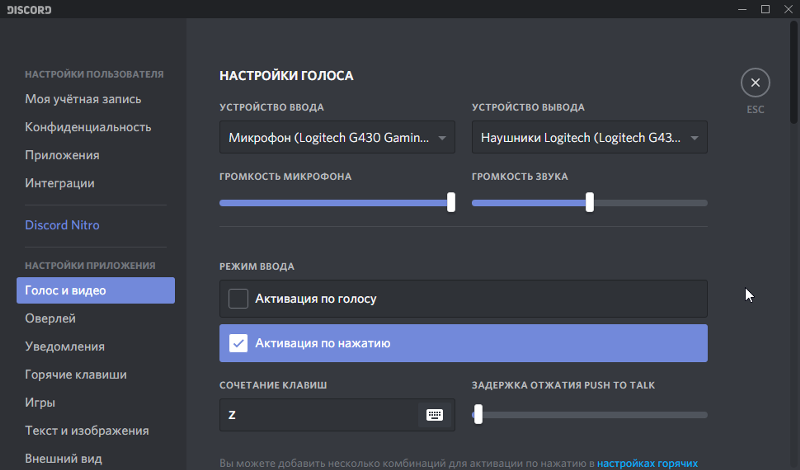Click the Discord logo in title bar

29,10
